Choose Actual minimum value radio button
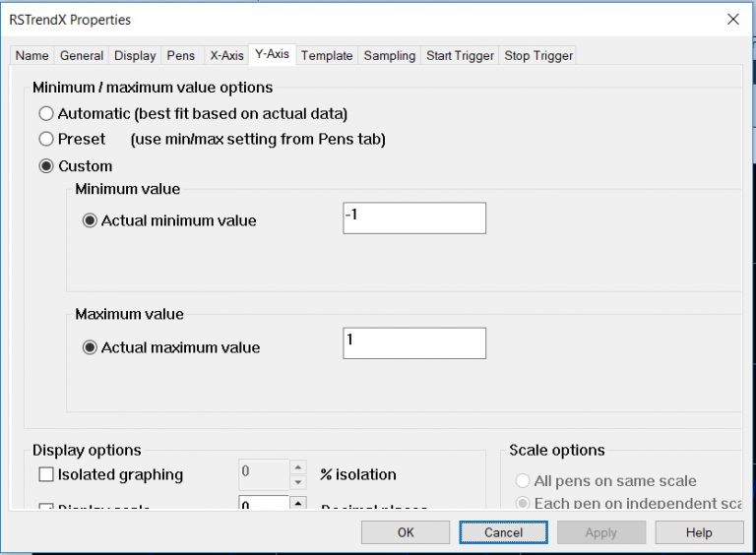 90,220
